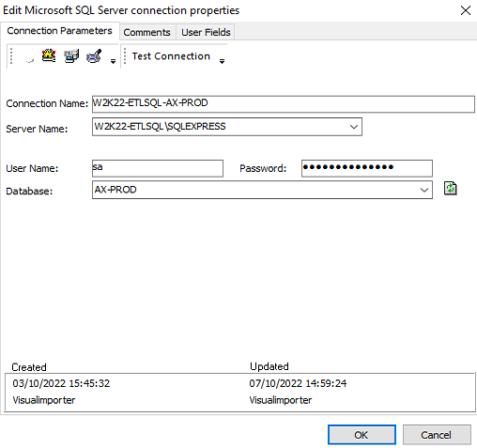Refresh the database list with green icon
The height and width of the screenshot is (448, 477).
(x=451, y=189)
